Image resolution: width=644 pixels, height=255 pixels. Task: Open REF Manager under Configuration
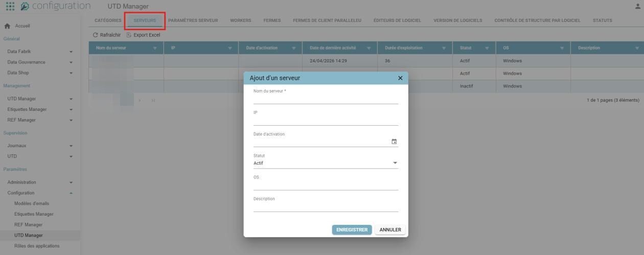29,225
